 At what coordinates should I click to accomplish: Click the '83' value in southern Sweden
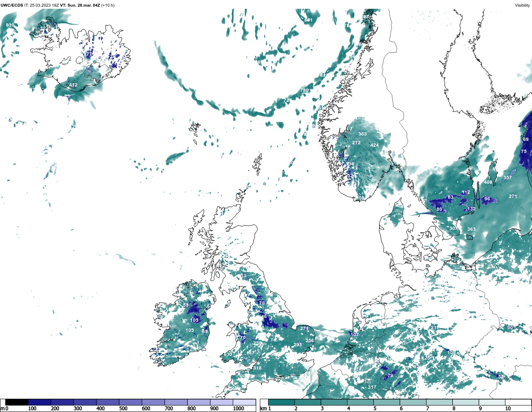point(451,197)
